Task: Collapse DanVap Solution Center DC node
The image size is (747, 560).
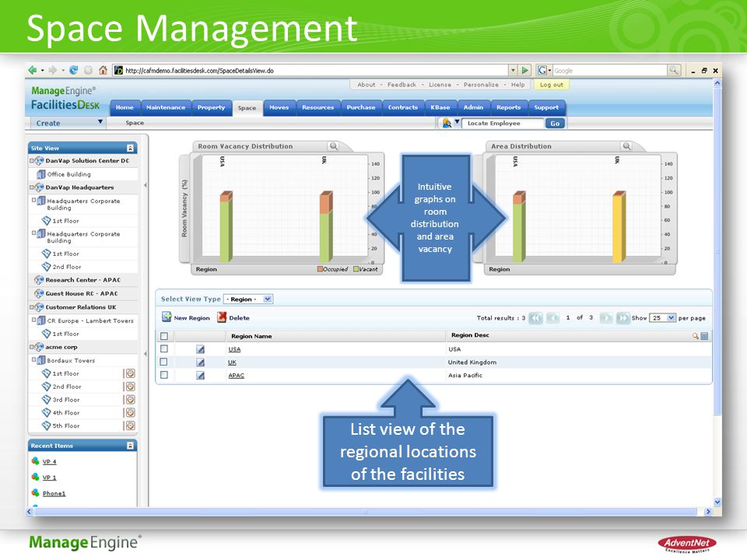Action: point(32,161)
